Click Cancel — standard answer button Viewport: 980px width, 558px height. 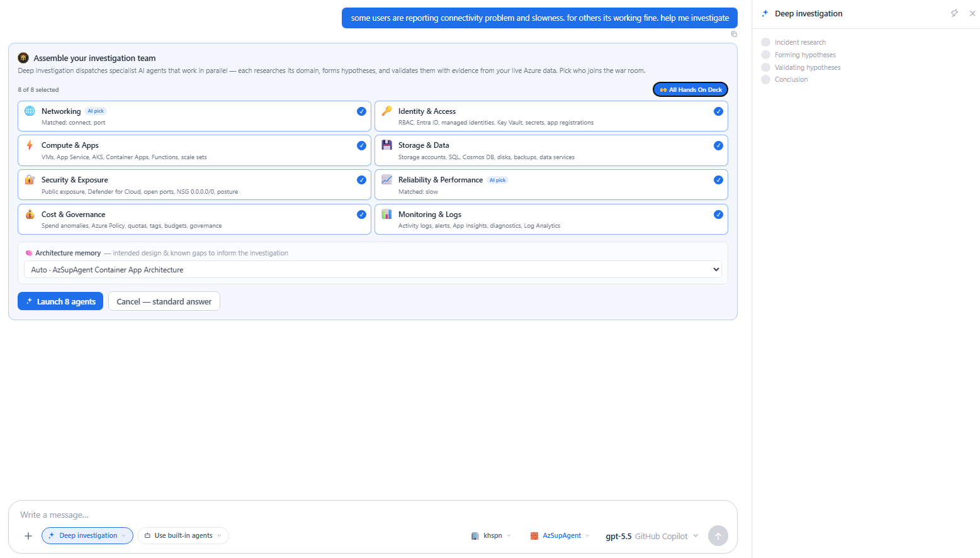coord(164,301)
